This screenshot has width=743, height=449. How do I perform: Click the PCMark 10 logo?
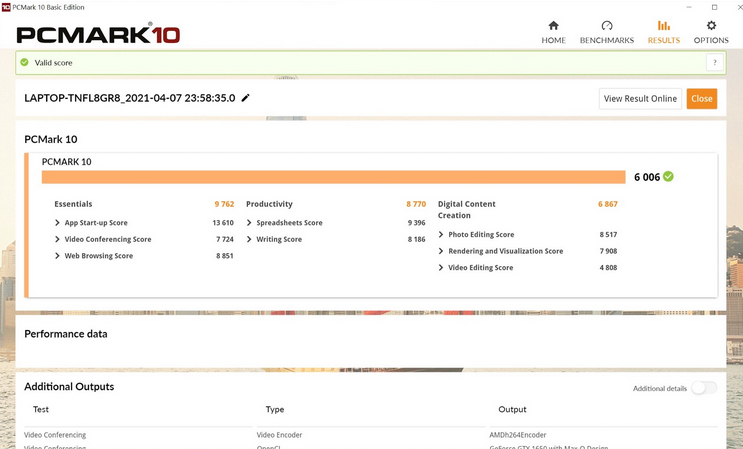[x=98, y=35]
